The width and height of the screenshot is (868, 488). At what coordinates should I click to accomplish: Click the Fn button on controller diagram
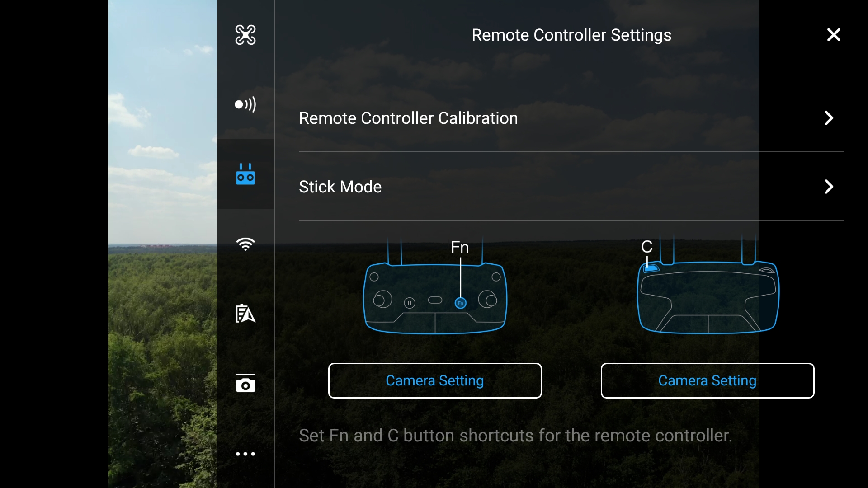tap(460, 303)
